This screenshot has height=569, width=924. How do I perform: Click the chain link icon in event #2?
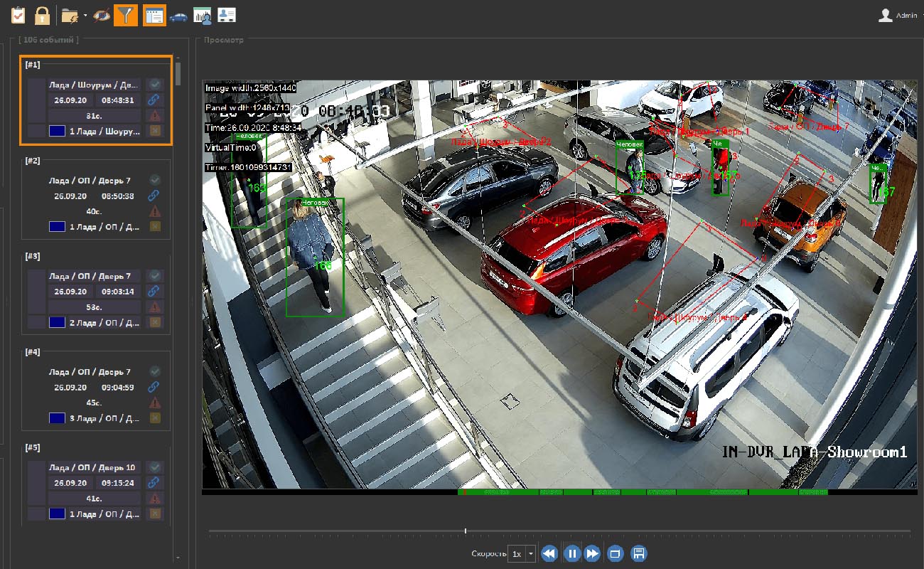click(154, 196)
